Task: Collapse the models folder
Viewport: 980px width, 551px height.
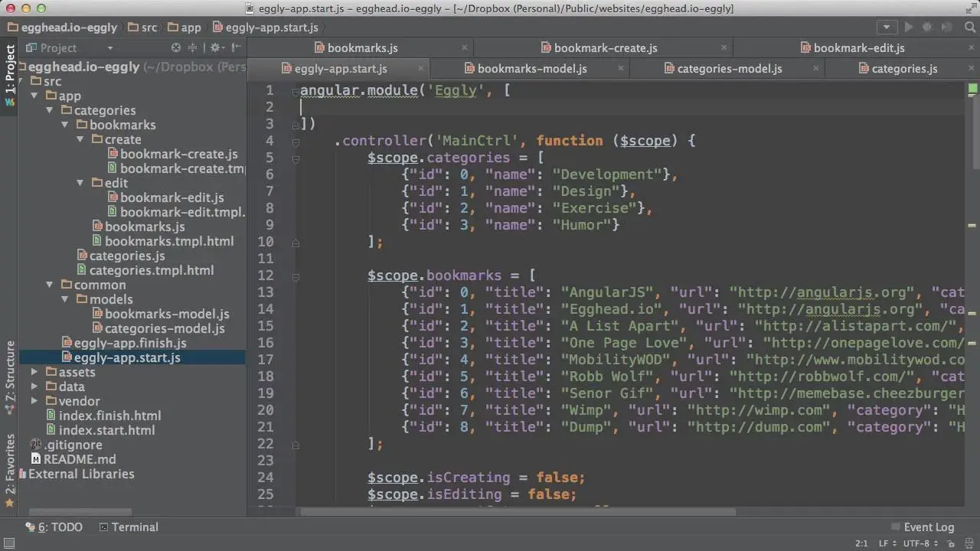Action: pos(65,299)
